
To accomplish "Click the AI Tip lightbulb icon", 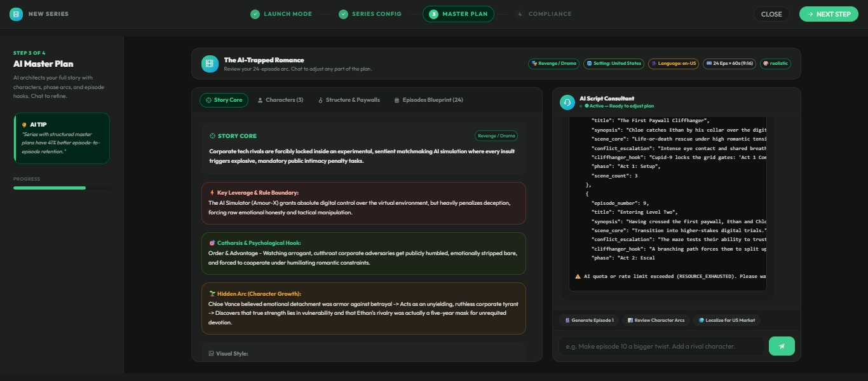I will (x=24, y=125).
